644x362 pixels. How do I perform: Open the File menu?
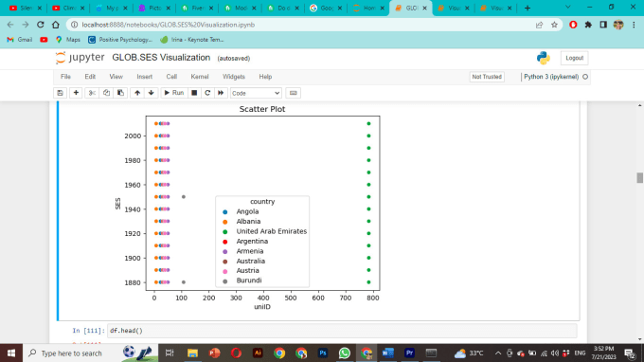click(65, 77)
